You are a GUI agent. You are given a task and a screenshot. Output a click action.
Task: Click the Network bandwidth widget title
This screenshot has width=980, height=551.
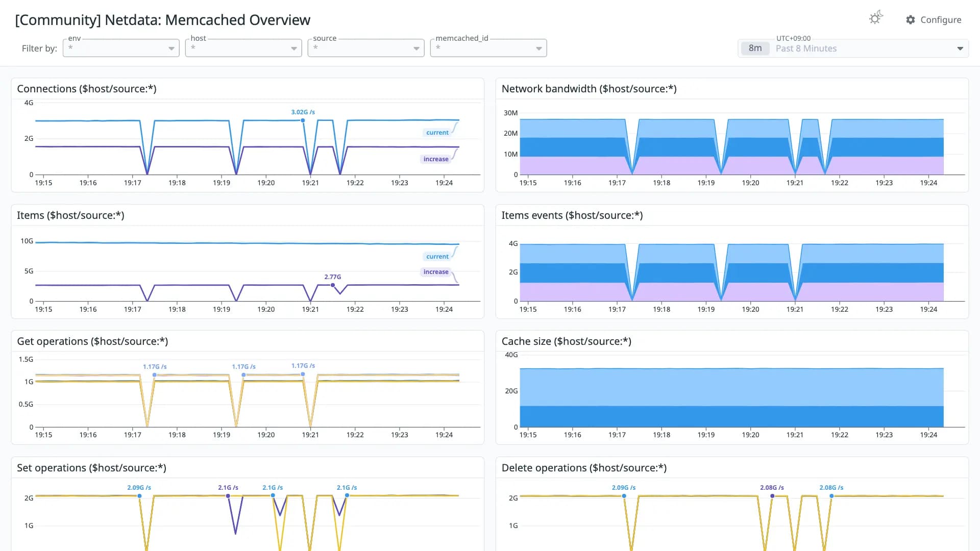[x=589, y=89]
